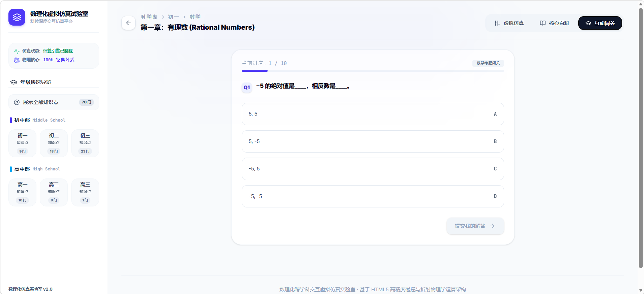Click the 100% 经典公式 status text

pyautogui.click(x=59, y=60)
